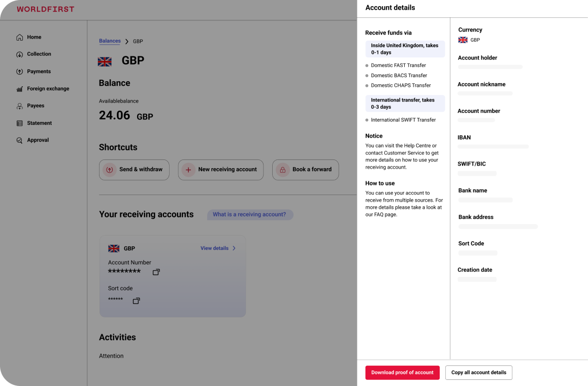Click the WorldFirst logo
The image size is (588, 386).
pos(45,9)
